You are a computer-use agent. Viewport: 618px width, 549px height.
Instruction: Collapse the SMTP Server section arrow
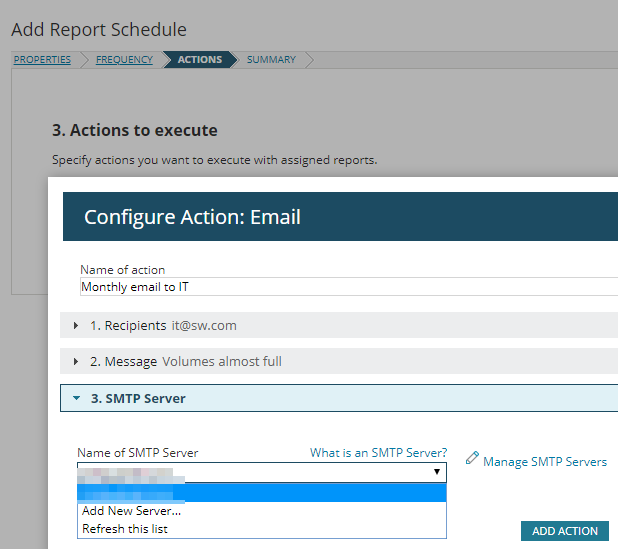click(x=76, y=398)
